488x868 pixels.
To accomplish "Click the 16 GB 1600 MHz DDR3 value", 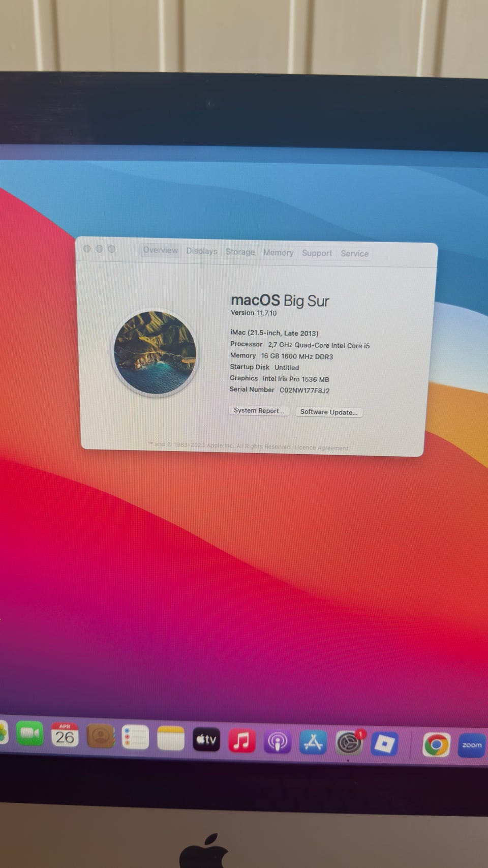I will point(297,356).
